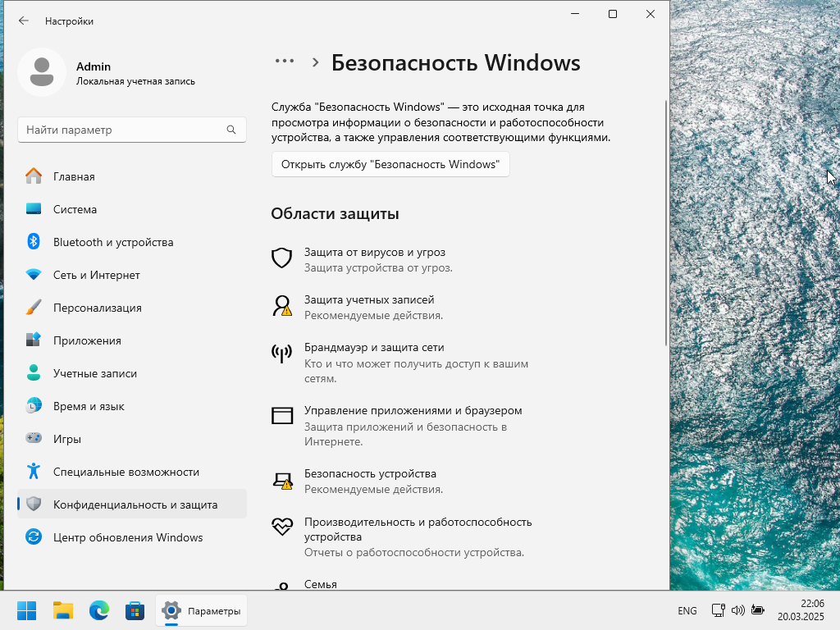This screenshot has width=840, height=630.
Task: Click the Accounts person icon
Action: (x=34, y=373)
